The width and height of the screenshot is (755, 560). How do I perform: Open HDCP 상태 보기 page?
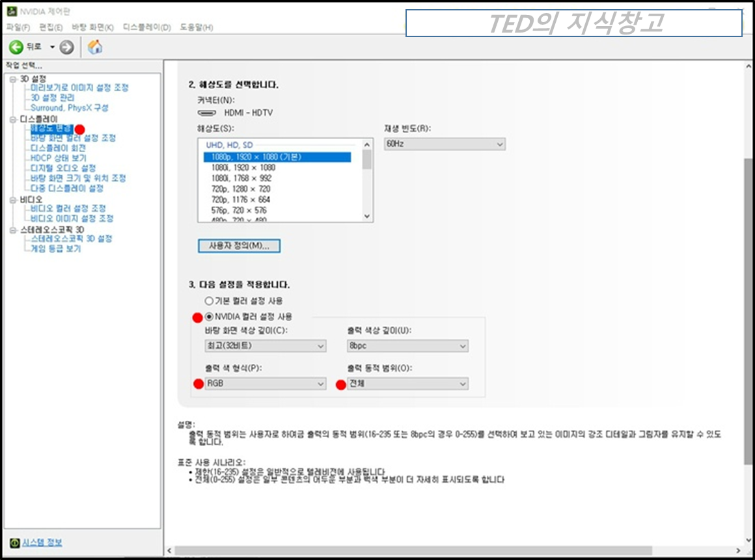[x=59, y=158]
